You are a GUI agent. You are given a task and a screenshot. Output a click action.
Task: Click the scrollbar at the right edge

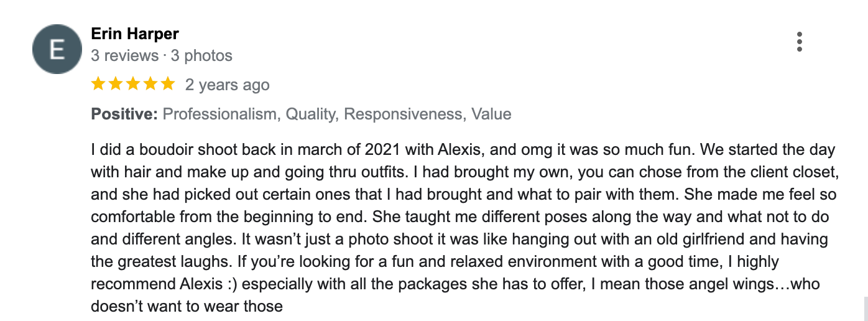(x=865, y=308)
